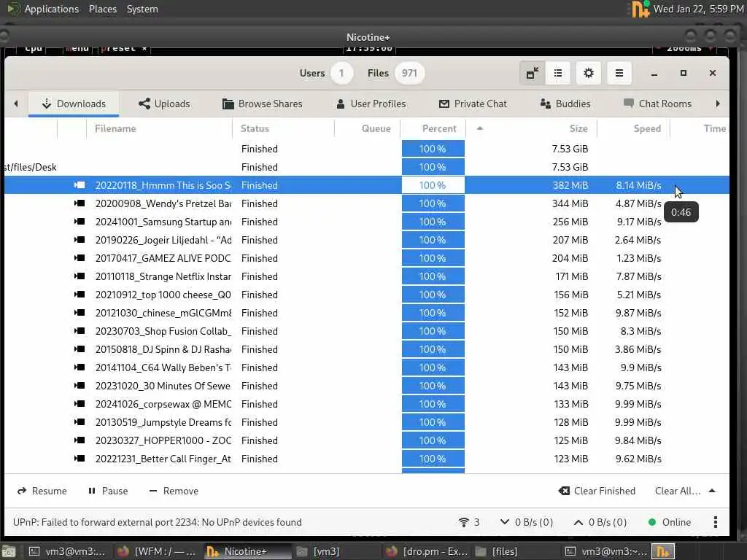
Task: Open the Chat Rooms tab
Action: pyautogui.click(x=658, y=104)
